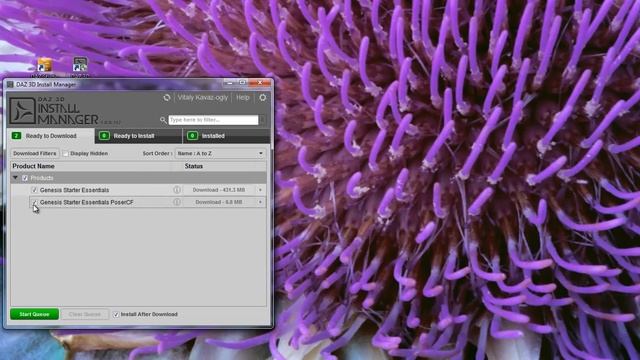Click Start Queue button
The height and width of the screenshot is (360, 640).
coord(35,314)
